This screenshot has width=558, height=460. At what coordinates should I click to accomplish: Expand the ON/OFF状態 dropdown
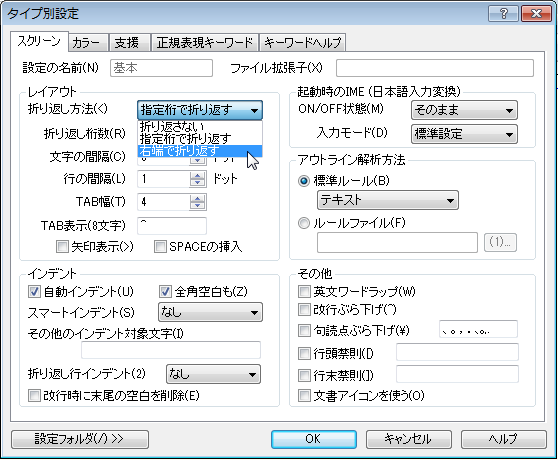pos(464,110)
